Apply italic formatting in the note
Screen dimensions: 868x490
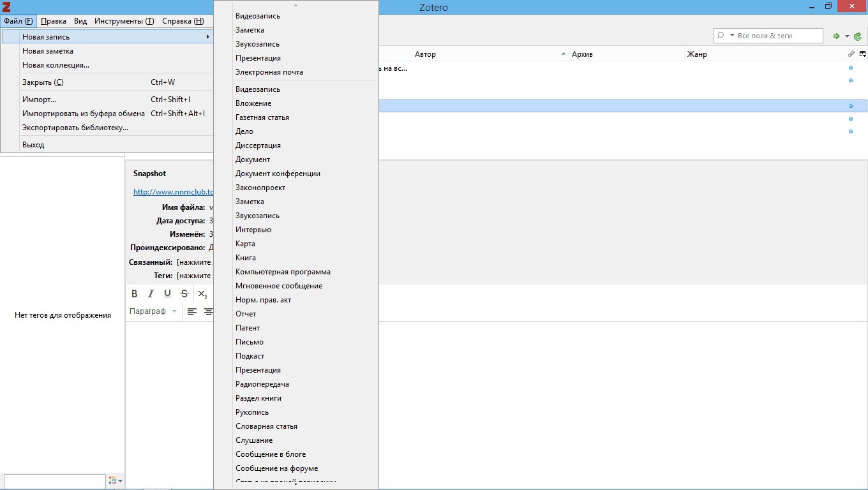pyautogui.click(x=151, y=293)
